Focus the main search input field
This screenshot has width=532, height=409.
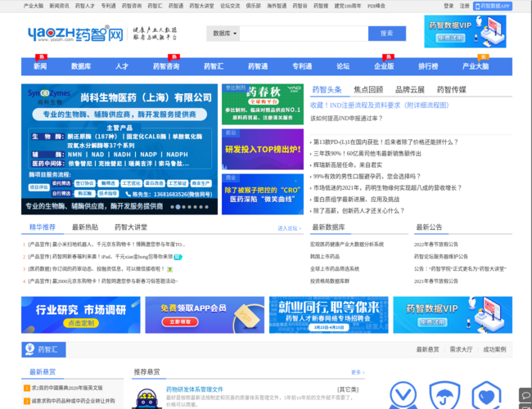click(x=304, y=34)
